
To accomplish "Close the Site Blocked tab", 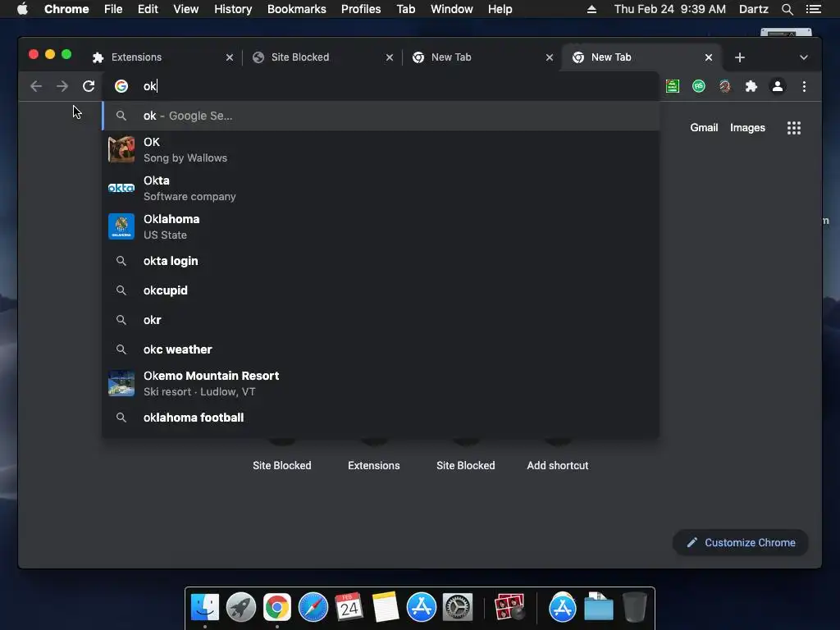I will click(390, 57).
